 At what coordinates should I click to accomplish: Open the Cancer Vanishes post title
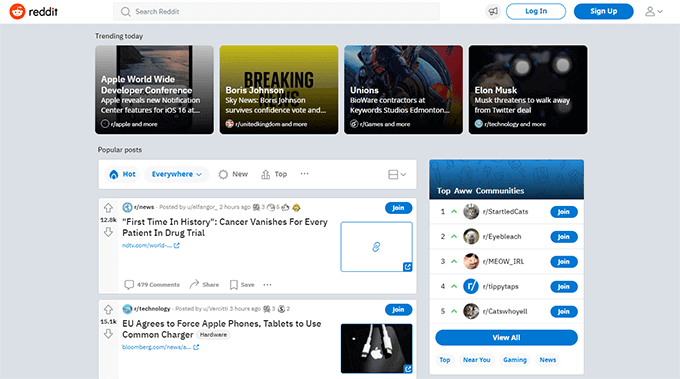pyautogui.click(x=225, y=227)
